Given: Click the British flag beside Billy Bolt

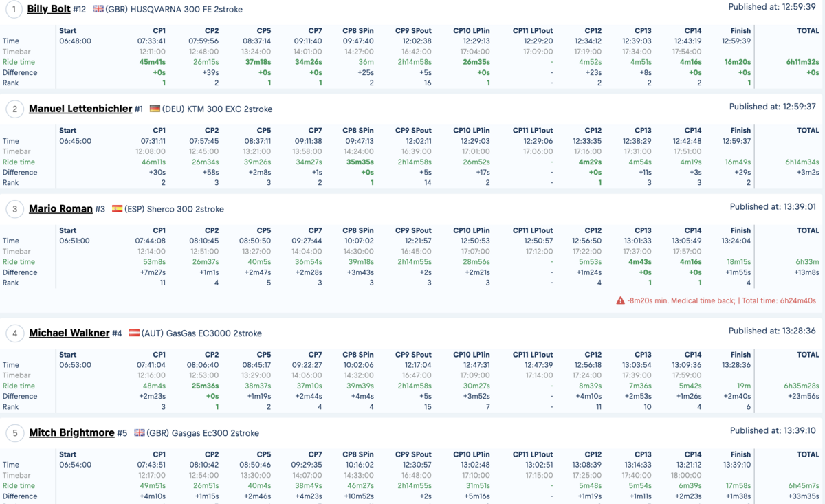Looking at the screenshot, I should pos(98,10).
